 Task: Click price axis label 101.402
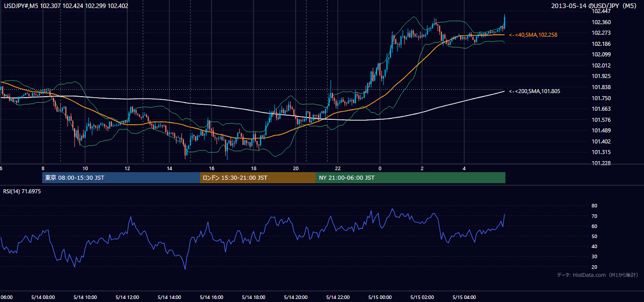[x=601, y=141]
